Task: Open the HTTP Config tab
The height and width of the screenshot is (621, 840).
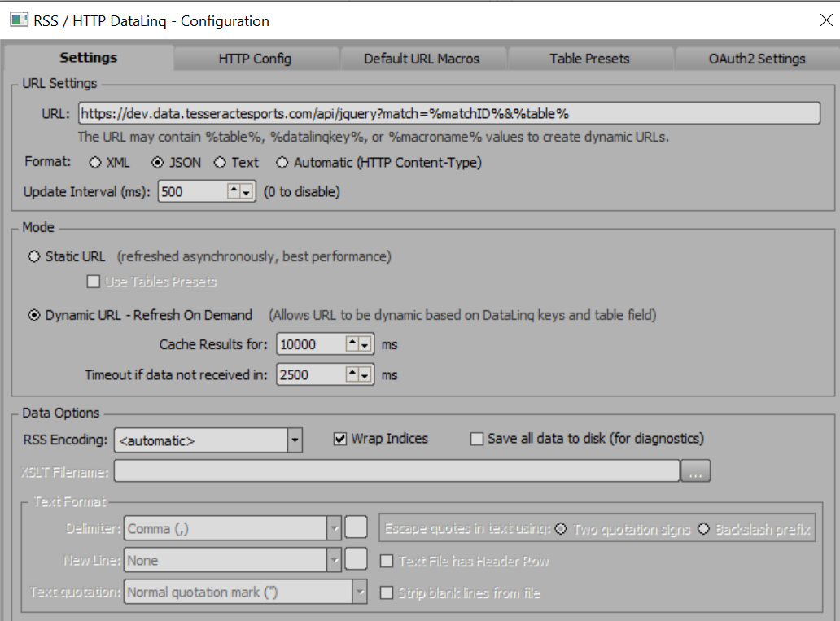Action: pyautogui.click(x=255, y=59)
